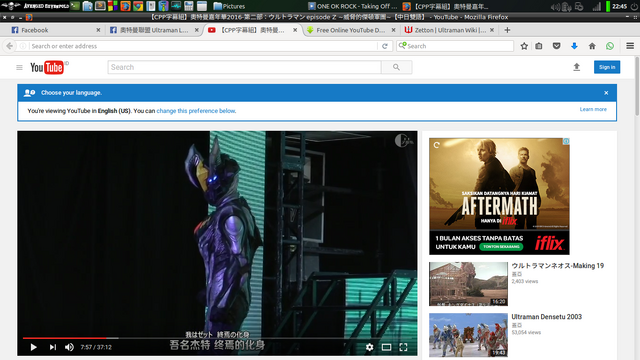Open the Ultraman Densetu 2003 thumbnail
The height and width of the screenshot is (360, 640).
pos(468,335)
